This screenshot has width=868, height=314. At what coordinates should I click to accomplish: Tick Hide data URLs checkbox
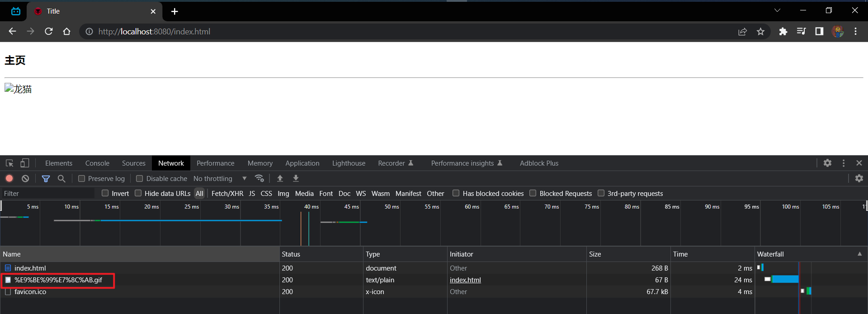click(x=138, y=193)
